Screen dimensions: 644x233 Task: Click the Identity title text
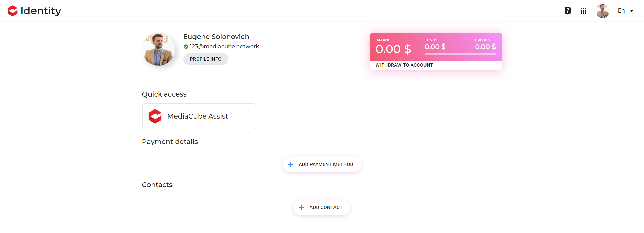click(41, 11)
